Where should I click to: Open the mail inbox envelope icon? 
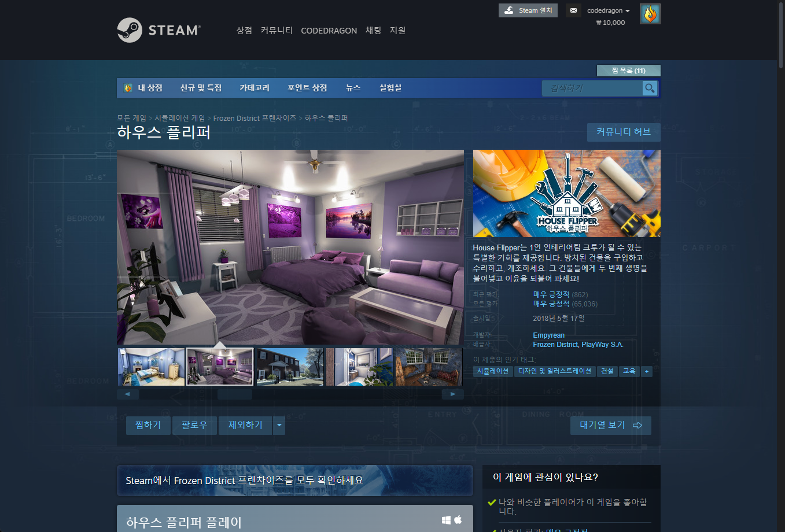(x=573, y=10)
